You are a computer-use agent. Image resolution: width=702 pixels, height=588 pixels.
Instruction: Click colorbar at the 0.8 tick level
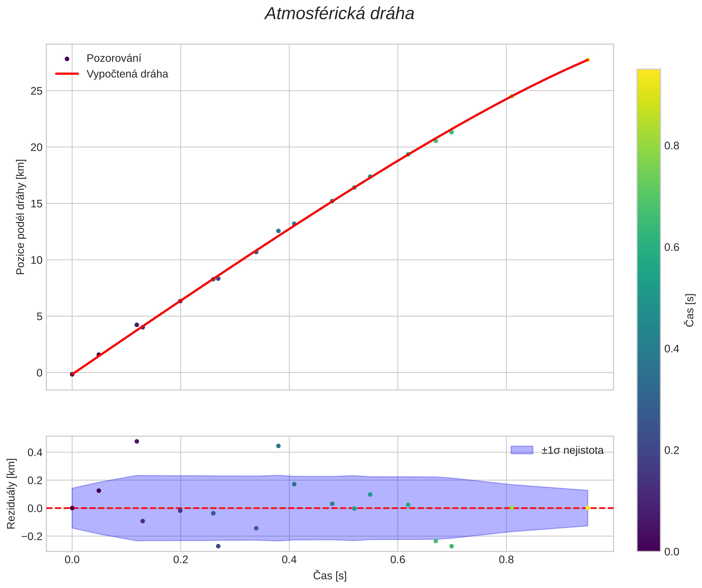[649, 146]
